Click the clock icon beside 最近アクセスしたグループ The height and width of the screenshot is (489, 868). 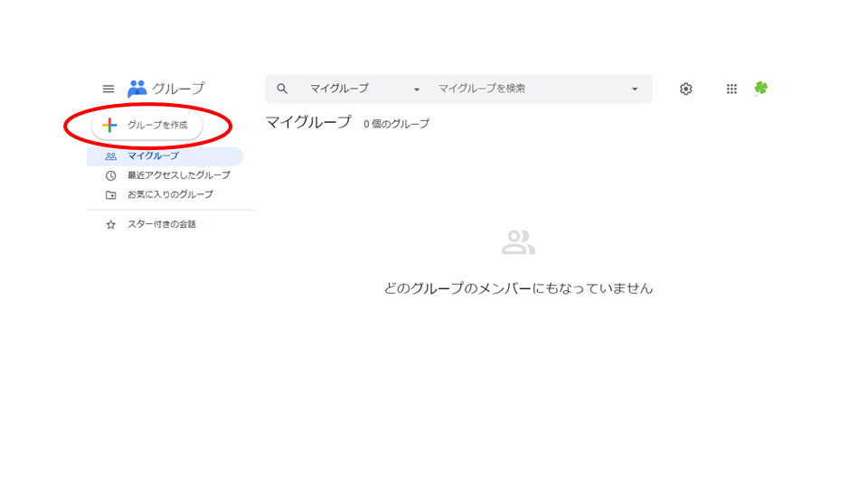(110, 176)
